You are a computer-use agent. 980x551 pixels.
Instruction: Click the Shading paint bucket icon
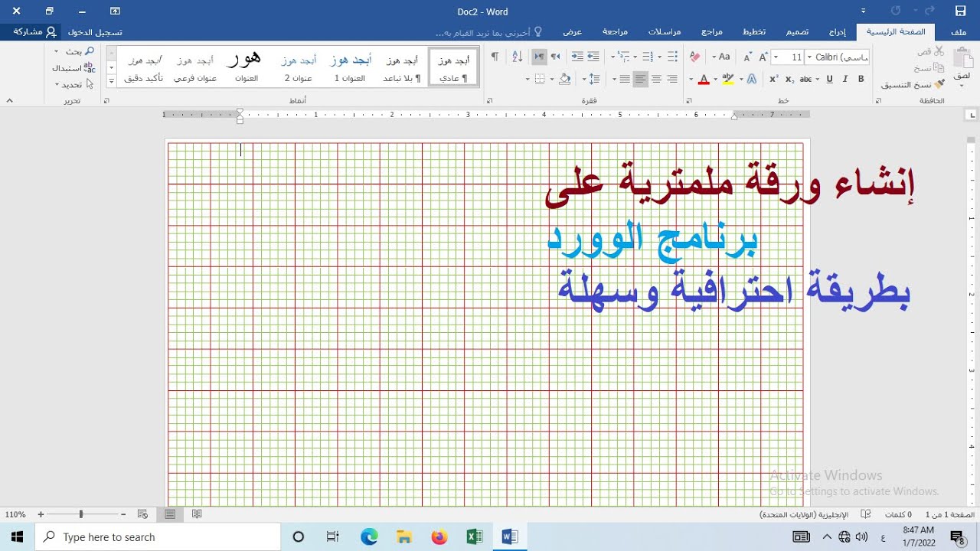tap(565, 79)
